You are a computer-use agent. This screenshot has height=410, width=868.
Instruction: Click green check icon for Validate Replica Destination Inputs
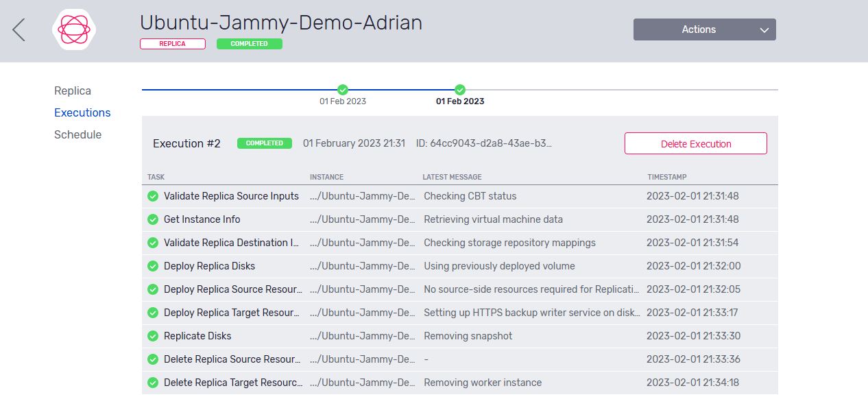(153, 243)
